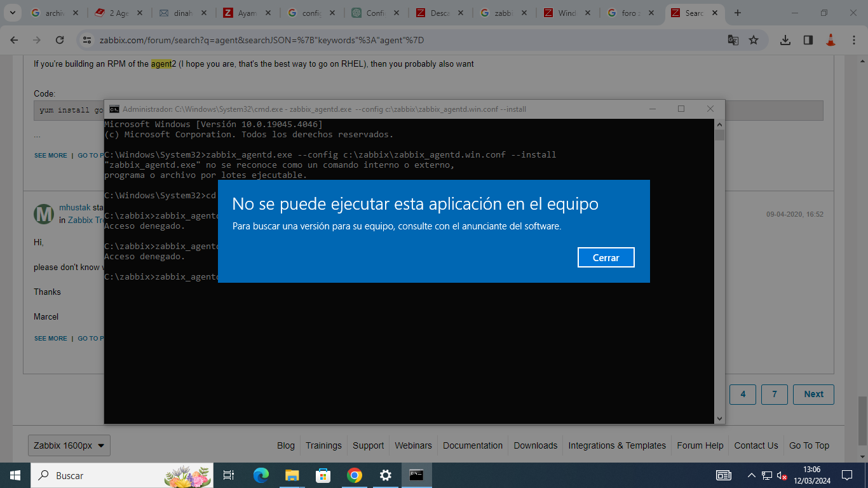Switch to the 'Ayam' Zabbix tab
The image size is (868, 488).
point(248,13)
